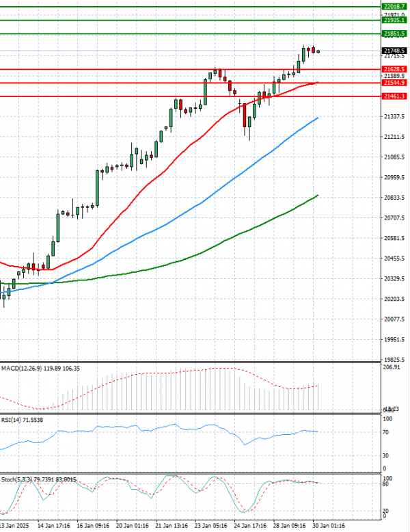Click the 20 Jan 01:16 time label
The height and width of the screenshot is (532, 410).
[x=133, y=526]
